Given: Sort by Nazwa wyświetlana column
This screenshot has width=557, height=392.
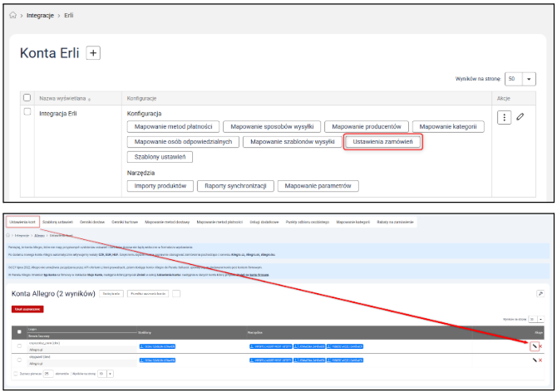Looking at the screenshot, I should (x=65, y=99).
